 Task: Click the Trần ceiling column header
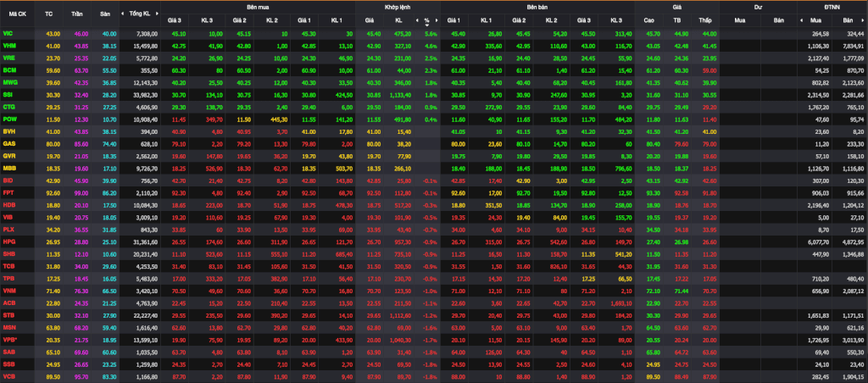[77, 14]
